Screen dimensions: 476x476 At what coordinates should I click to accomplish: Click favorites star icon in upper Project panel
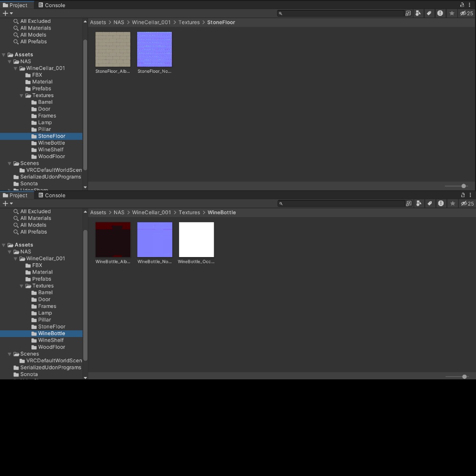(x=452, y=13)
